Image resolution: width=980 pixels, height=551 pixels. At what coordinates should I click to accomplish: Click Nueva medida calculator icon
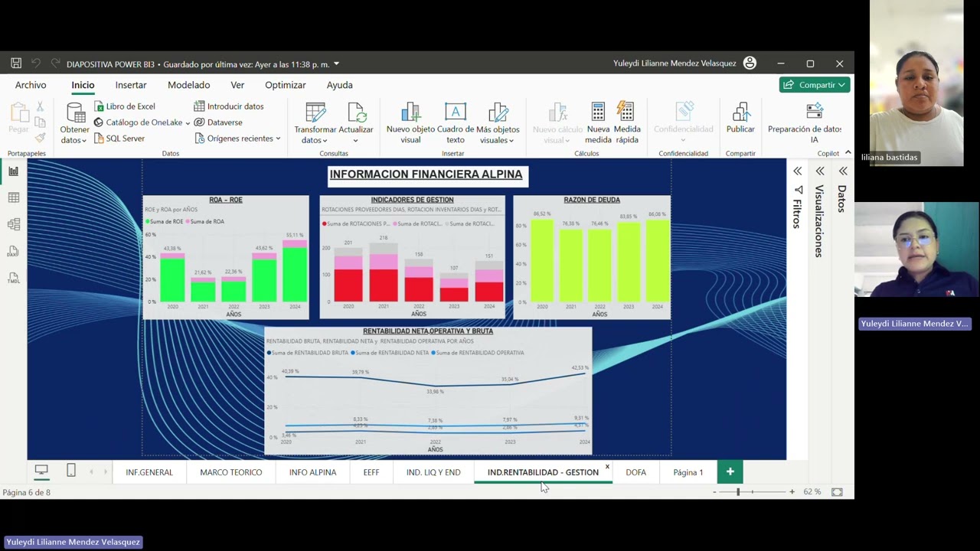pyautogui.click(x=598, y=124)
